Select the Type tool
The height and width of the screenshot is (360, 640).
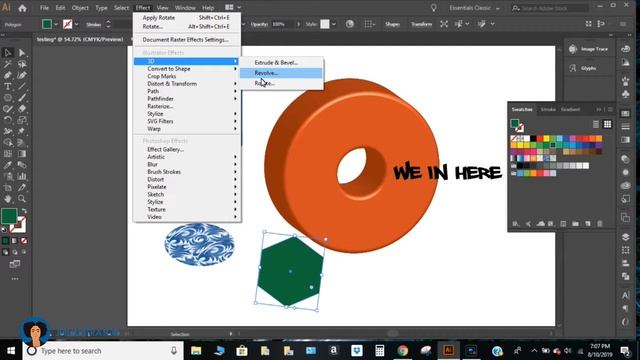coord(8,87)
